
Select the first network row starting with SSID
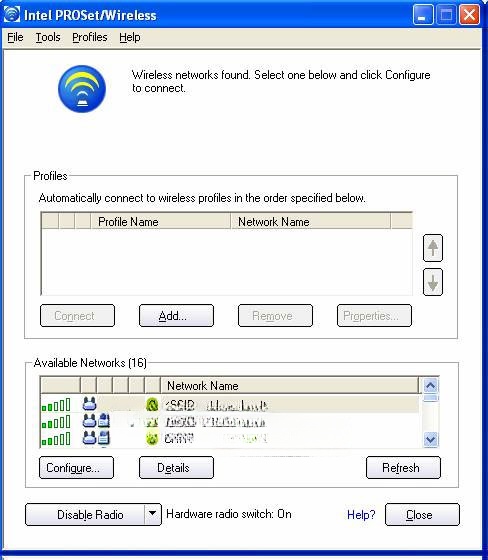(229, 405)
